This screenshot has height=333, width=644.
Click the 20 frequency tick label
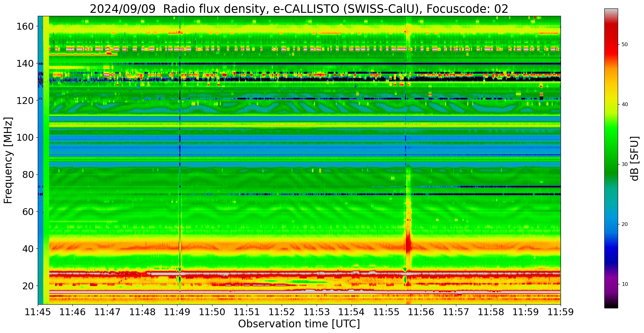pos(28,286)
